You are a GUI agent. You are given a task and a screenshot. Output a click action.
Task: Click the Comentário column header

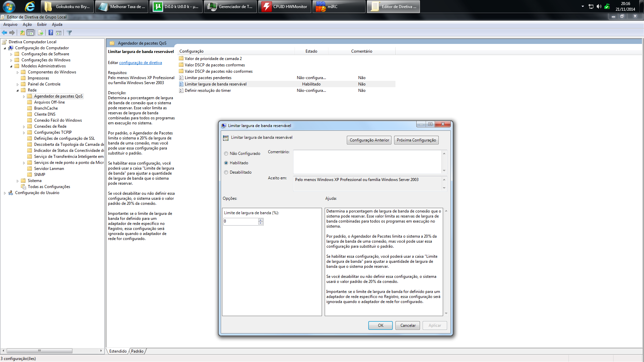coord(362,51)
